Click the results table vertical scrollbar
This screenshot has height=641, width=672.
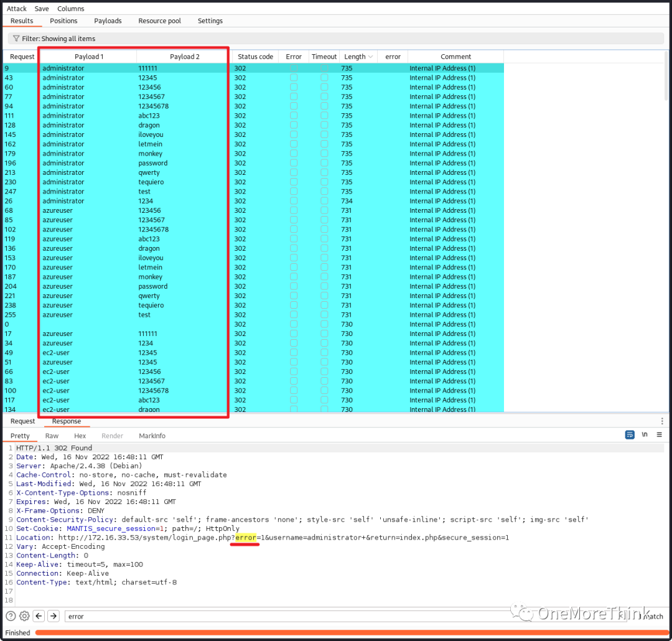point(666,77)
